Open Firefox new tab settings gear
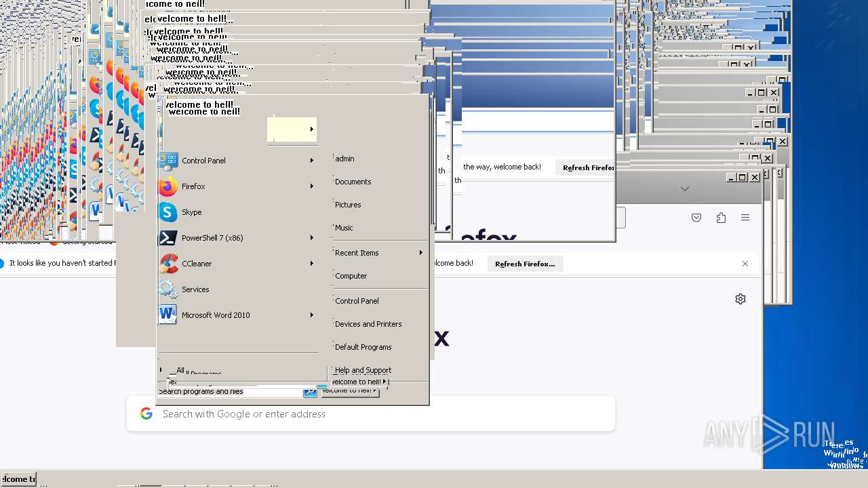Viewport: 868px width, 488px height. (x=741, y=299)
